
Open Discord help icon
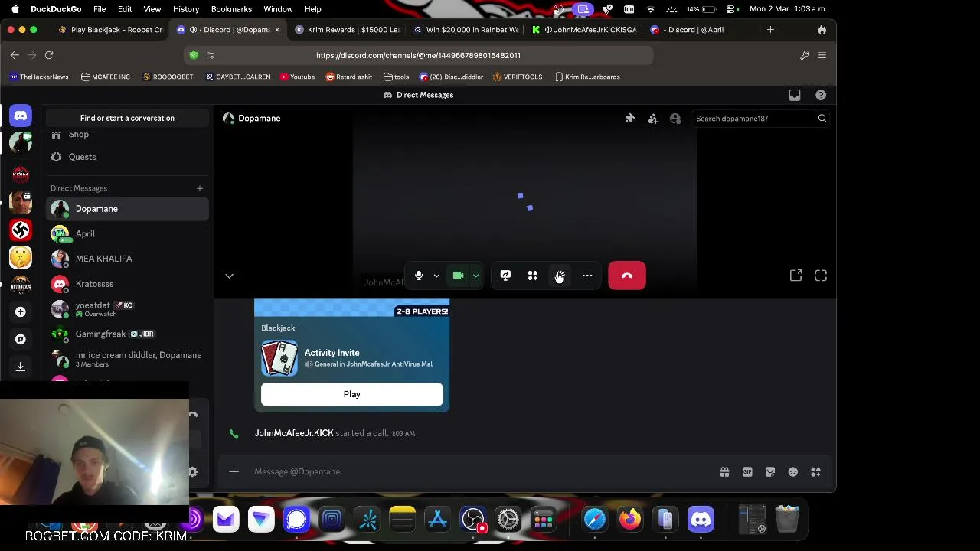point(821,95)
